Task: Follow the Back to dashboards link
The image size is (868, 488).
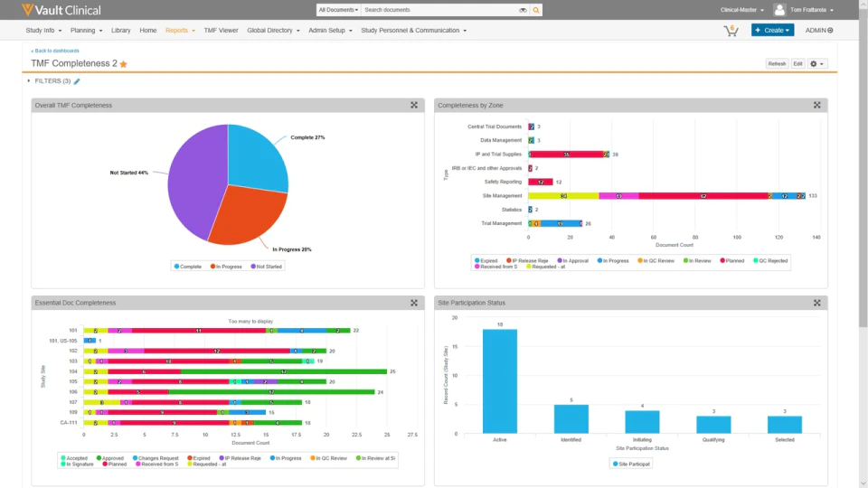Action: pyautogui.click(x=55, y=51)
